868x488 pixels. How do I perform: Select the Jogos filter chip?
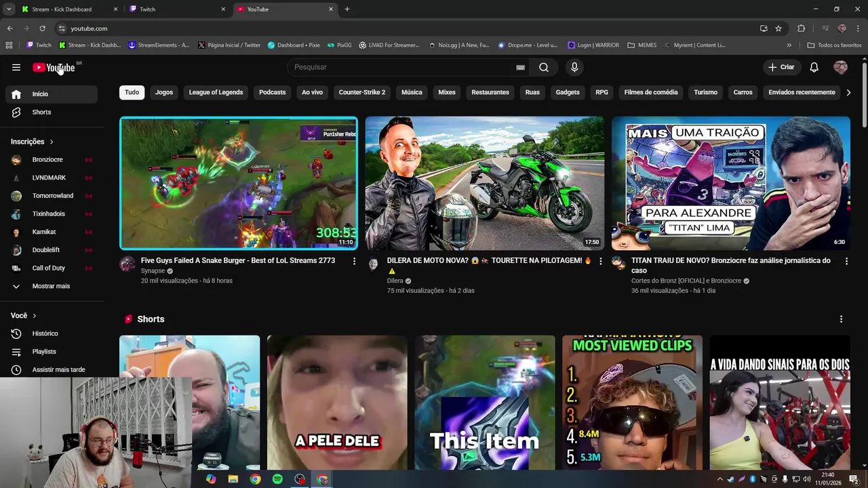coord(164,92)
